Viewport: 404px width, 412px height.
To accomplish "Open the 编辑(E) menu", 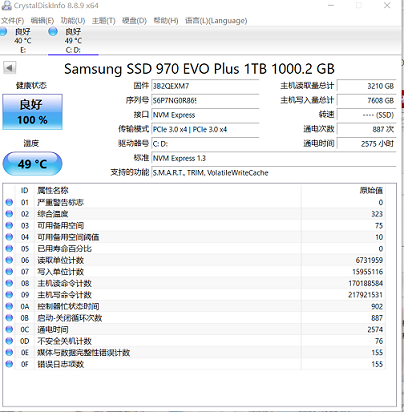I will pyautogui.click(x=42, y=21).
